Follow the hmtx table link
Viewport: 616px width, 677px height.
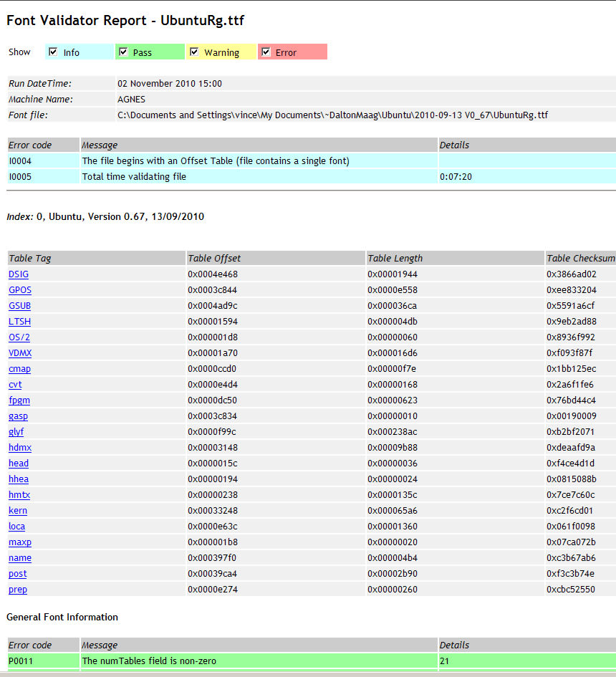click(19, 495)
